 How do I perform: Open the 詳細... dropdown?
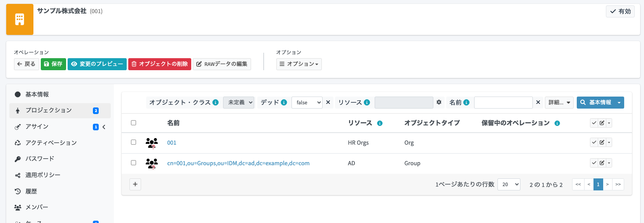pyautogui.click(x=559, y=102)
